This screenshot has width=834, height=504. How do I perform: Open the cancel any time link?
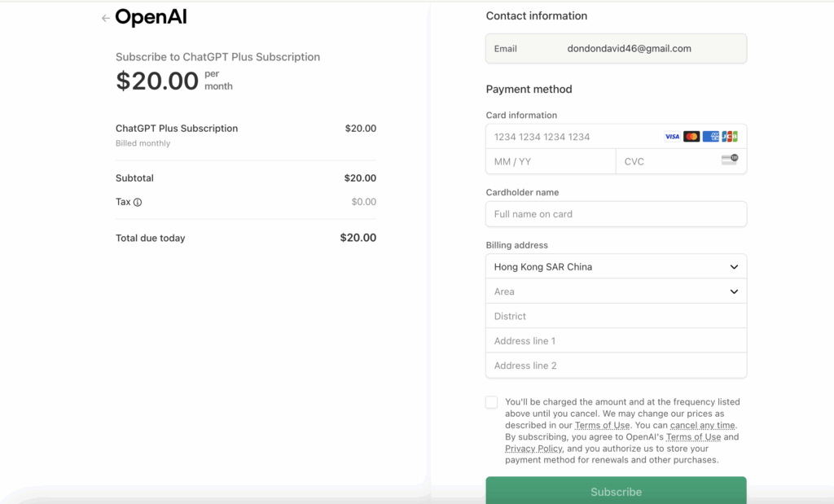pyautogui.click(x=702, y=425)
